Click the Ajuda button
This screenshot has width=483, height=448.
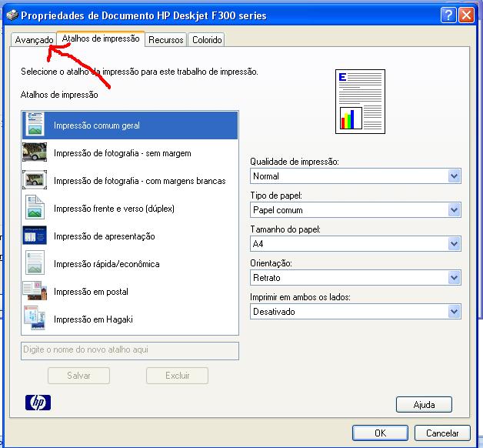(424, 405)
